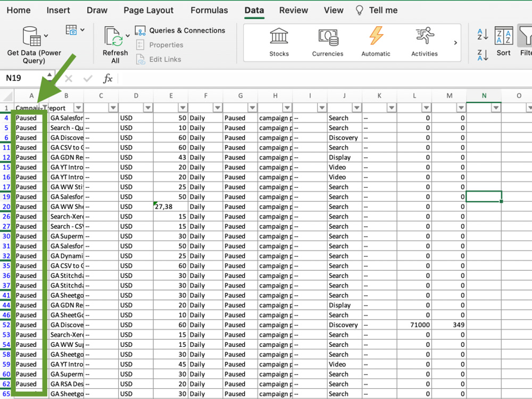Image resolution: width=532 pixels, height=399 pixels.
Task: Sort descending Z to A
Action: (483, 55)
